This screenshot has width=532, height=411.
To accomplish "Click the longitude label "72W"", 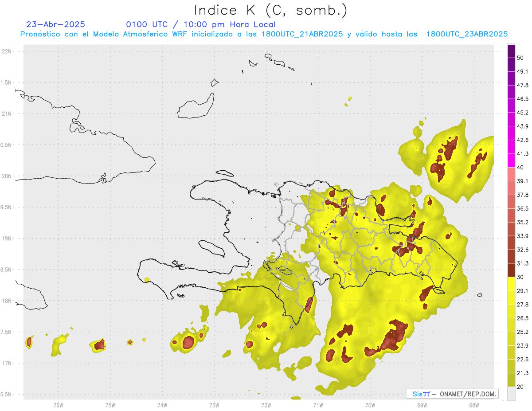I will [x=266, y=405].
